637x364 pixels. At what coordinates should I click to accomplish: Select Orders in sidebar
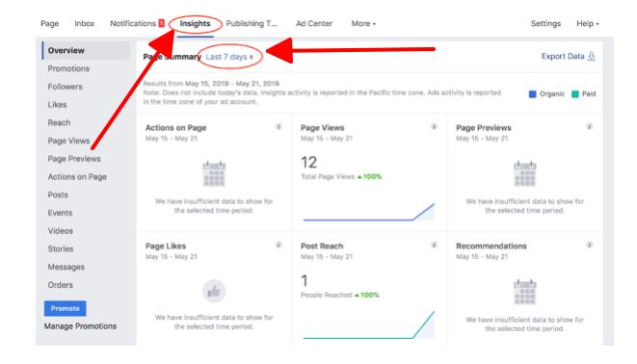tap(60, 285)
